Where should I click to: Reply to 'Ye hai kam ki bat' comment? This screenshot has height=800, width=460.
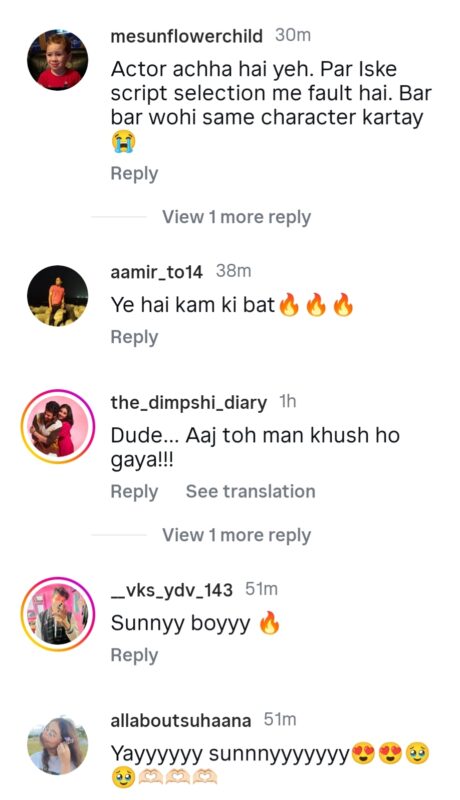[x=134, y=338]
